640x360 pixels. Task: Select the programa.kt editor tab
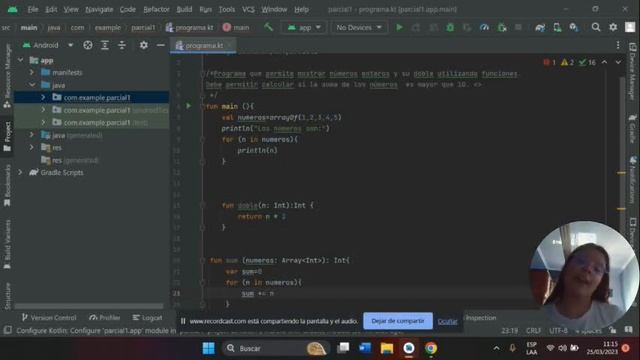(x=203, y=45)
